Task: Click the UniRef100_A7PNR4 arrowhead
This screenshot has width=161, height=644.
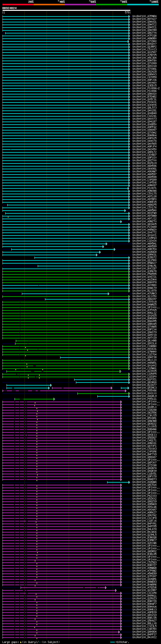Action: tap(129, 16)
